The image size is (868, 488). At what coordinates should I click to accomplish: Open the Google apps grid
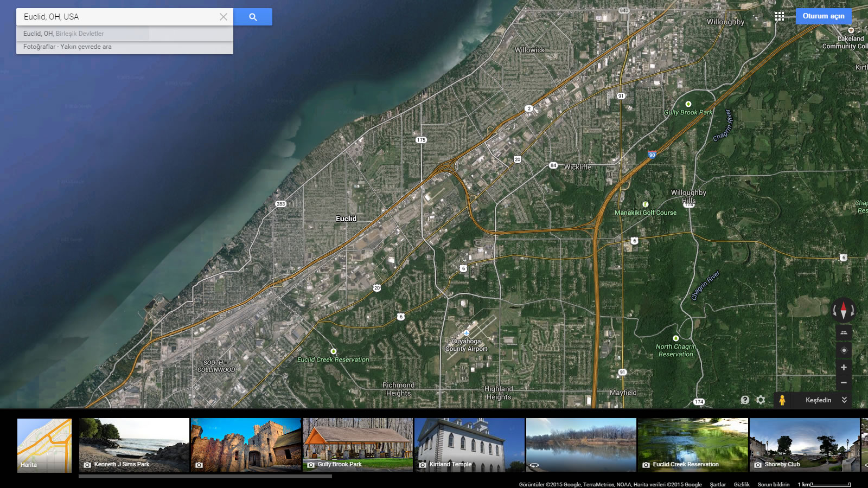point(780,16)
